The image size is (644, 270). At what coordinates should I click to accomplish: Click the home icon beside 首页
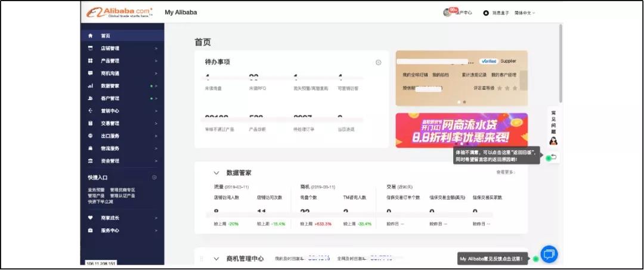point(91,36)
